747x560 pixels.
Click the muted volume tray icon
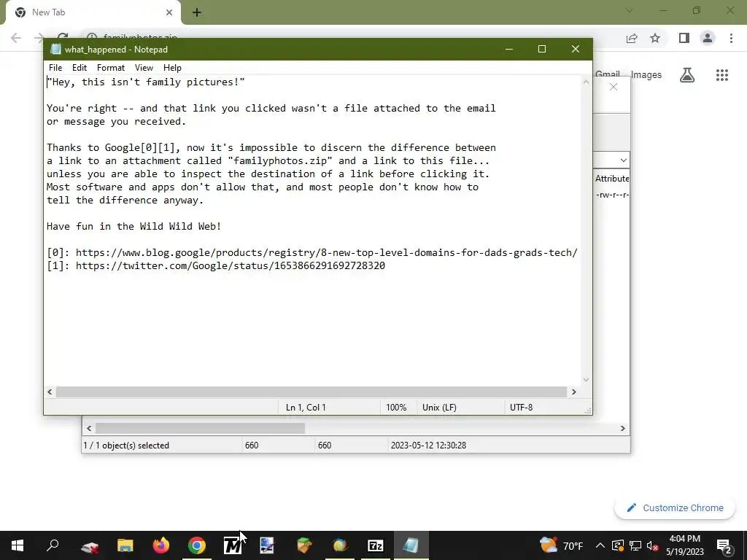coord(653,545)
